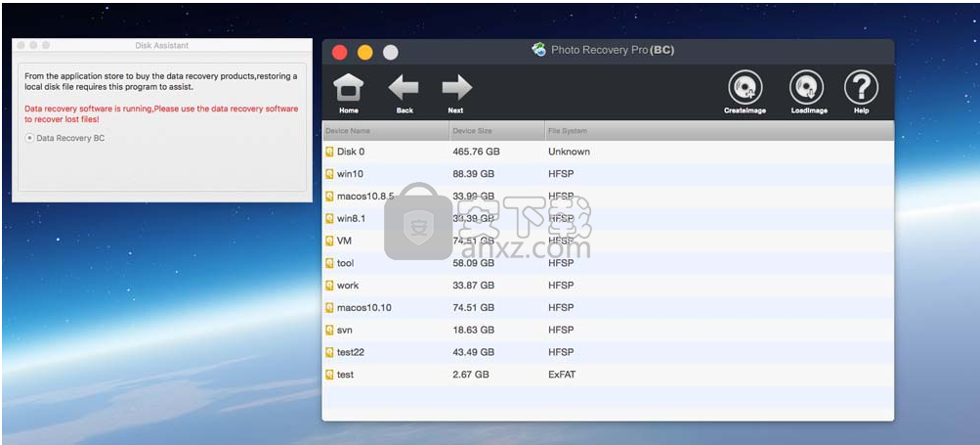980x445 pixels.
Task: Select the tool device row
Action: coord(608,263)
